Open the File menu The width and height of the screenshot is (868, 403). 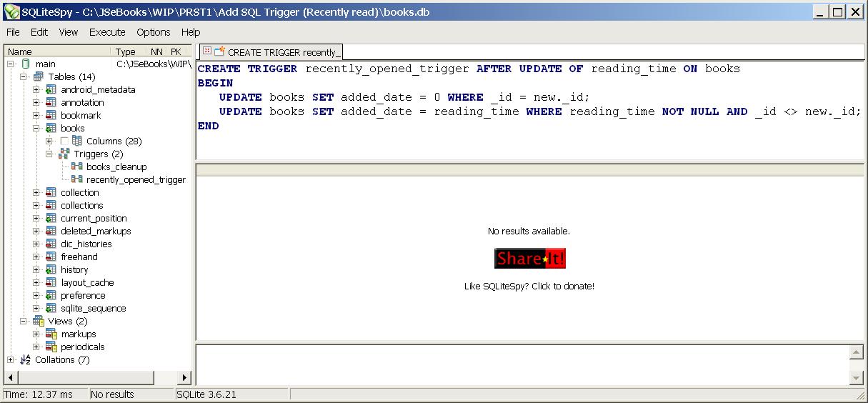(x=13, y=32)
